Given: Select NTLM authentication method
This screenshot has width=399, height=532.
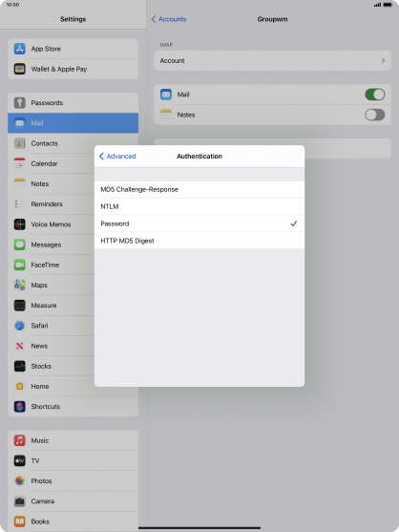Looking at the screenshot, I should (199, 206).
